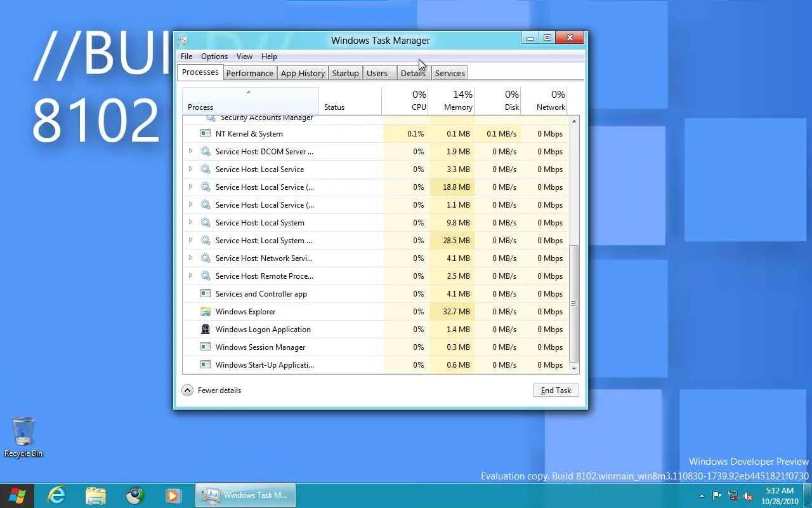
Task: Sort processes by Disk column
Action: (x=498, y=100)
